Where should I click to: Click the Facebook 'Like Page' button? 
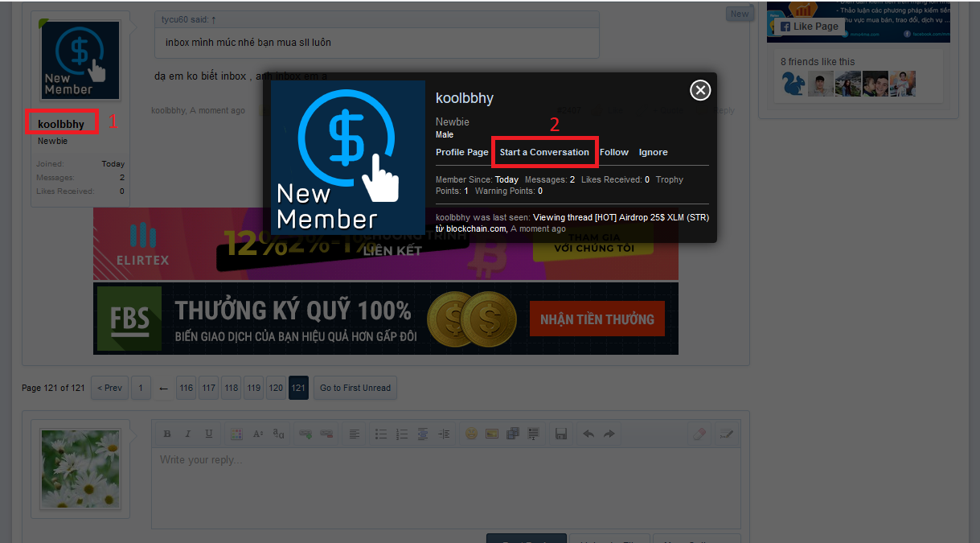810,26
